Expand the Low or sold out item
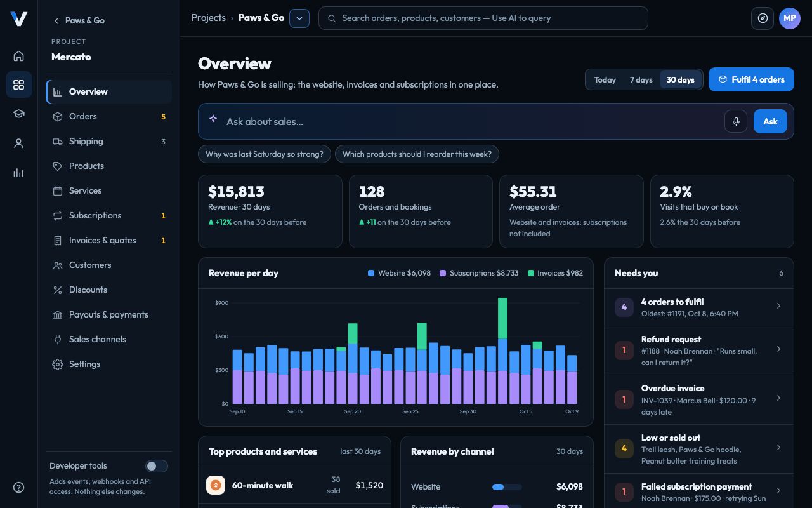 point(698,449)
